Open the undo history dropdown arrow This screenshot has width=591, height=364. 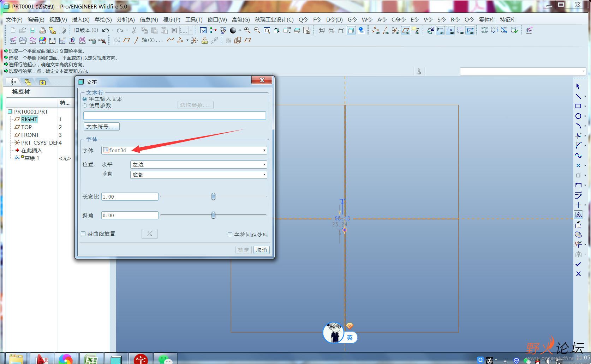click(x=113, y=30)
